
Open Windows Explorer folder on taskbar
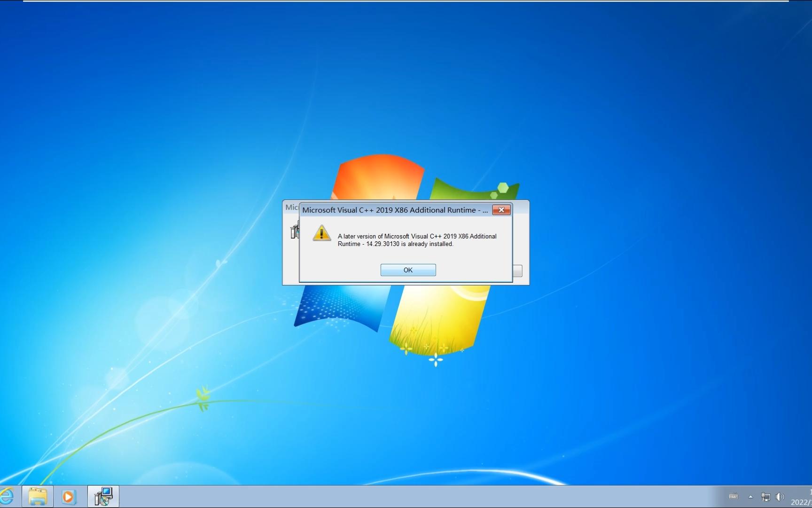pos(38,497)
